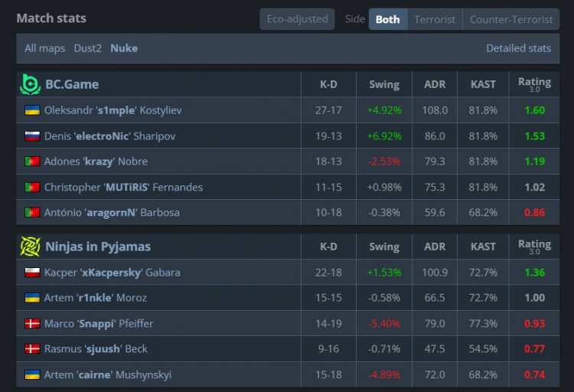Open s1mple's player profile link
This screenshot has height=392, width=574.
click(113, 110)
